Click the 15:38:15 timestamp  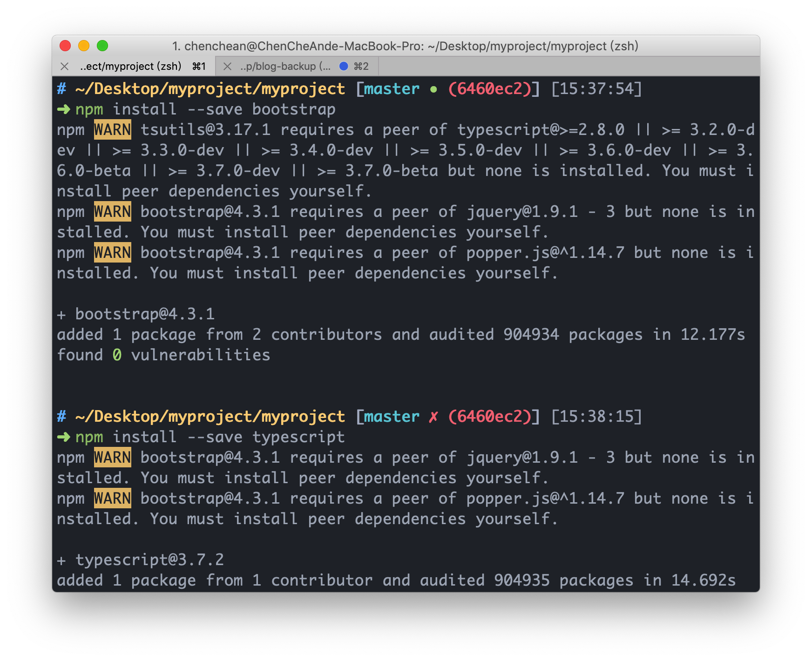pyautogui.click(x=596, y=417)
